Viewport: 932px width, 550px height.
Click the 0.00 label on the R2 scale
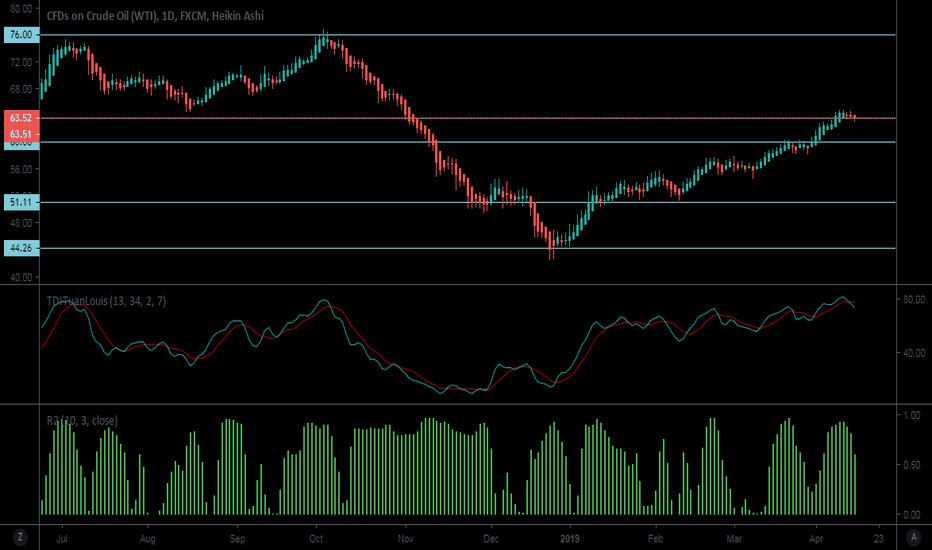(912, 515)
